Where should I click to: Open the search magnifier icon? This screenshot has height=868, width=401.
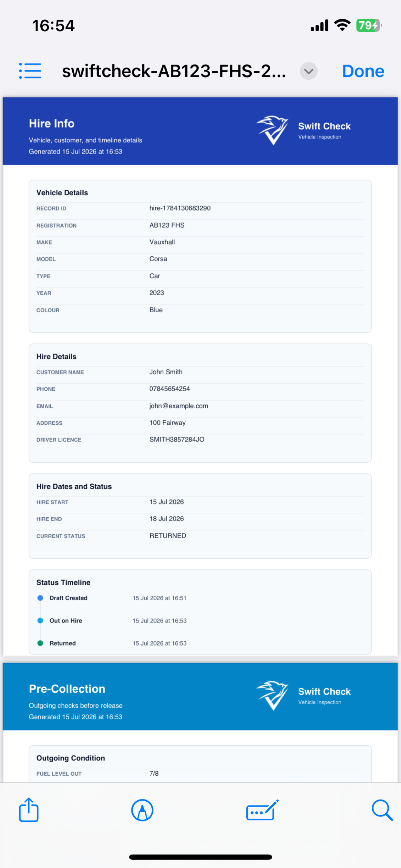point(382,810)
